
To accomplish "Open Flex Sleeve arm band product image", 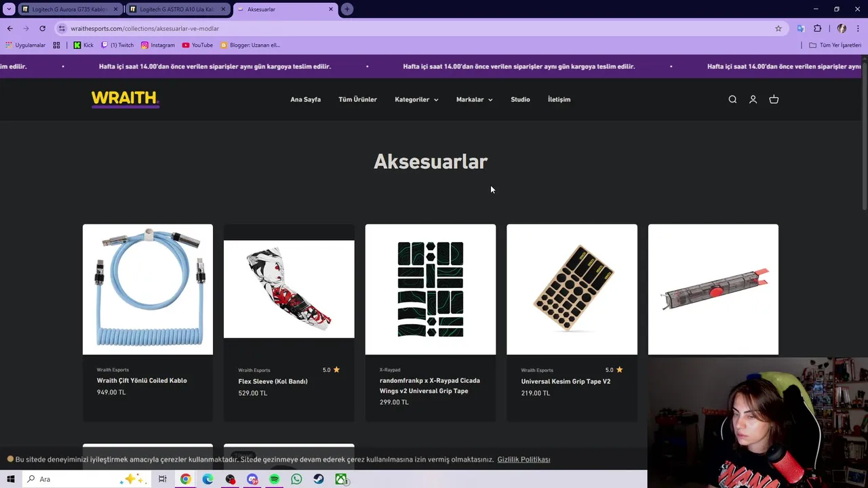I will 289,289.
